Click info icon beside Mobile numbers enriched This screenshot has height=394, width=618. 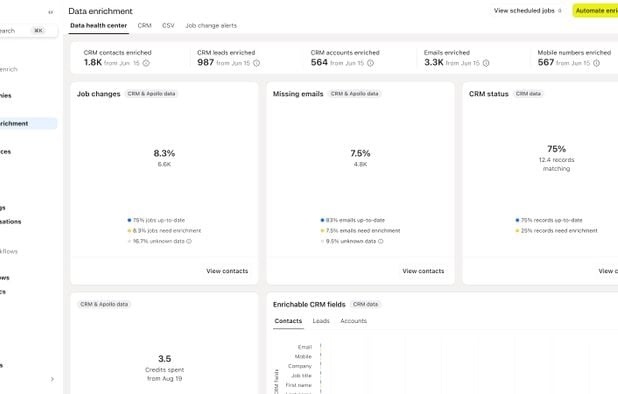(x=597, y=63)
